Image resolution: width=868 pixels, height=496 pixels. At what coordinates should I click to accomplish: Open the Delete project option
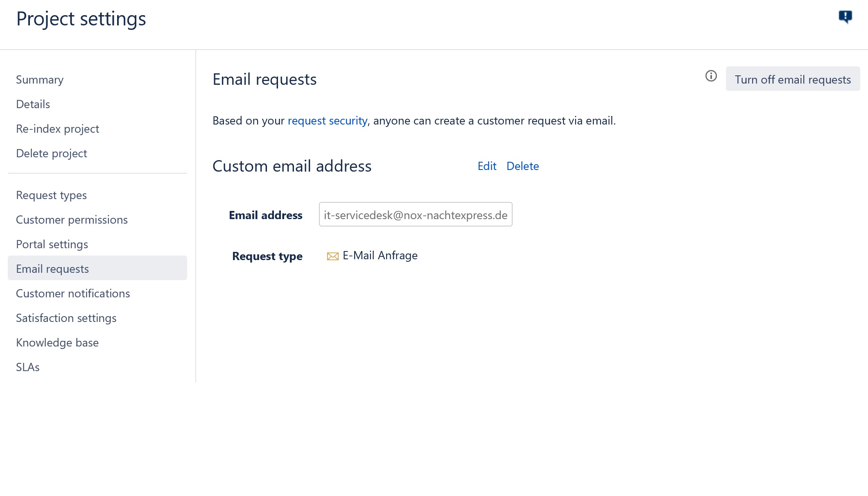point(52,153)
